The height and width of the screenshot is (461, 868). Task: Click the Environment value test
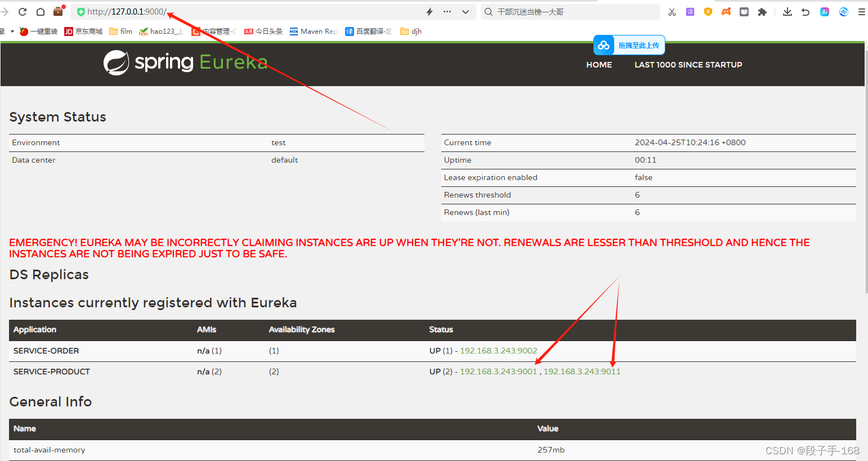[x=278, y=143]
